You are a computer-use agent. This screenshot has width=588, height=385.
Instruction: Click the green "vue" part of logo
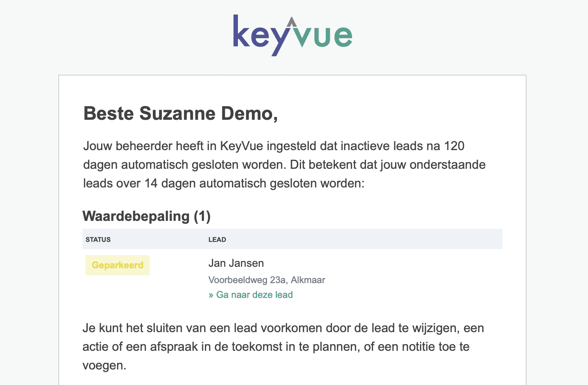point(323,37)
